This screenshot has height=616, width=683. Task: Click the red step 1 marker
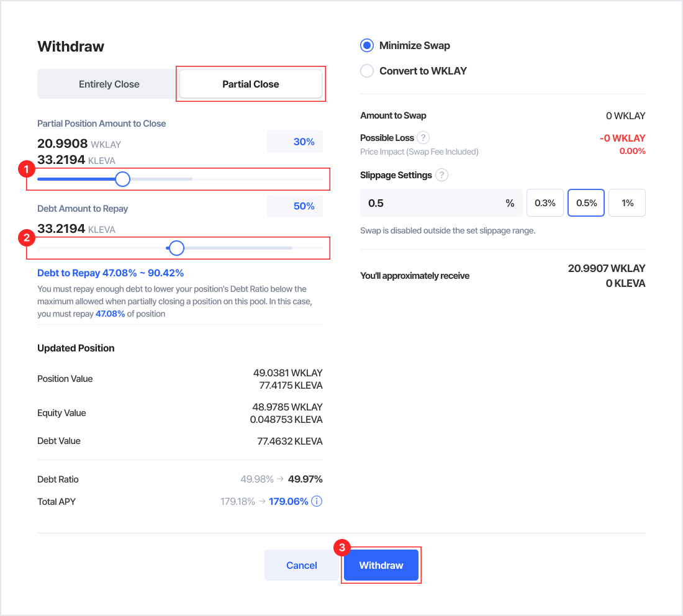pos(25,168)
